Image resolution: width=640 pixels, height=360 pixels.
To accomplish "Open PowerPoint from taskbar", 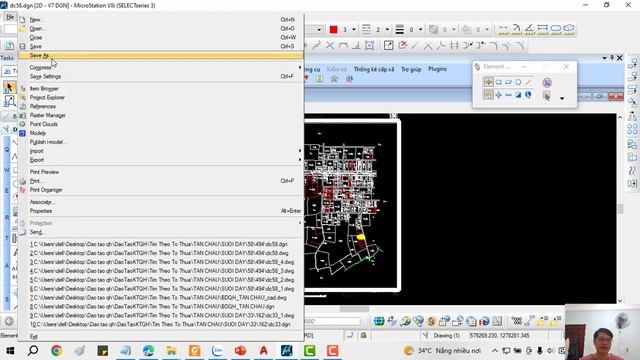I will 240,351.
